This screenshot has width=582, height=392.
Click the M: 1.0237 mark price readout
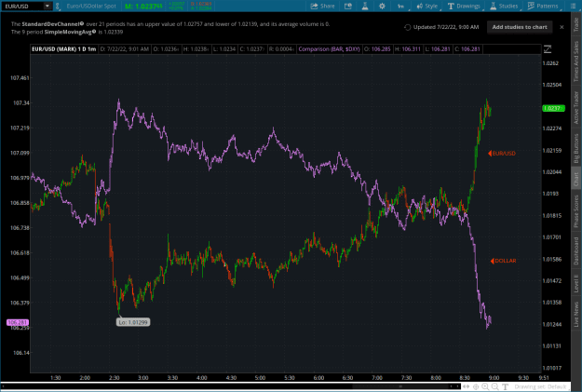pos(143,6)
